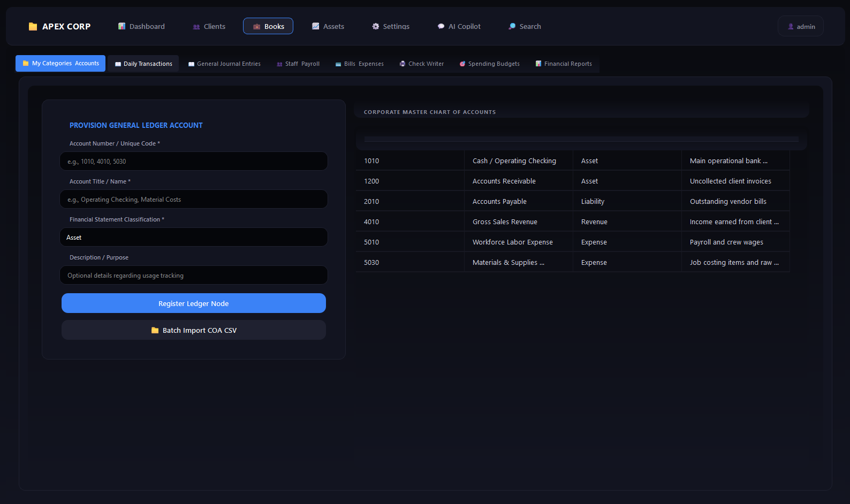Click the Books briefcase icon
850x504 pixels.
click(257, 27)
